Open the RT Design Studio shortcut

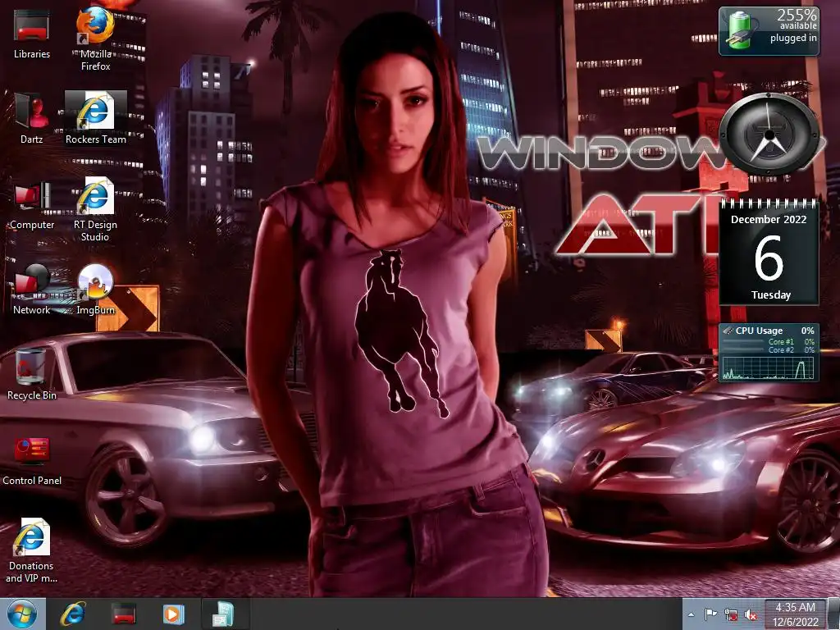95,209
